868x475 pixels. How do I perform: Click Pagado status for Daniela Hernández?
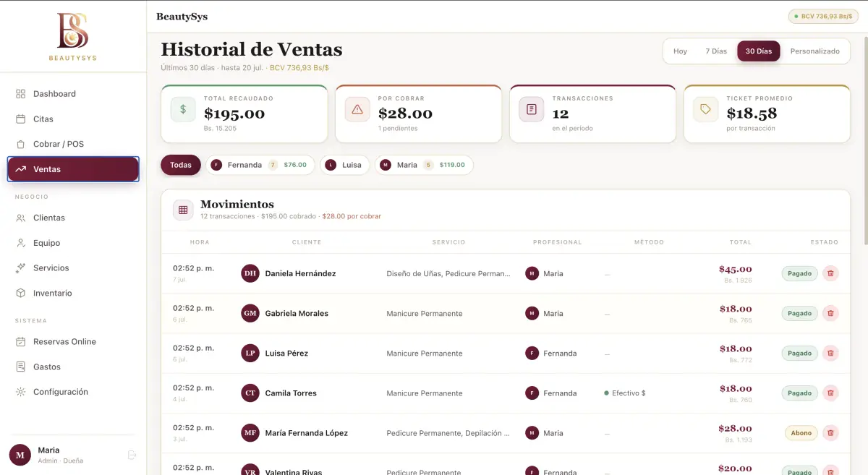coord(799,273)
